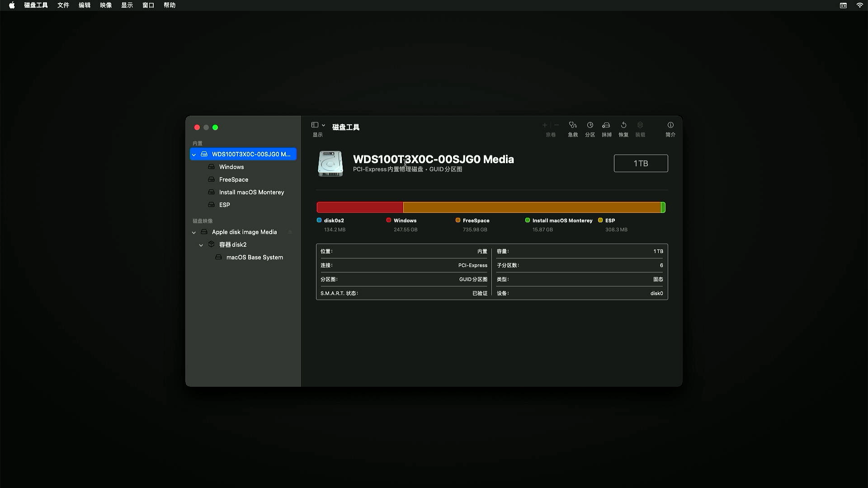Open the 映像 menu in menu bar
Screen dimensions: 868x488
pos(106,5)
